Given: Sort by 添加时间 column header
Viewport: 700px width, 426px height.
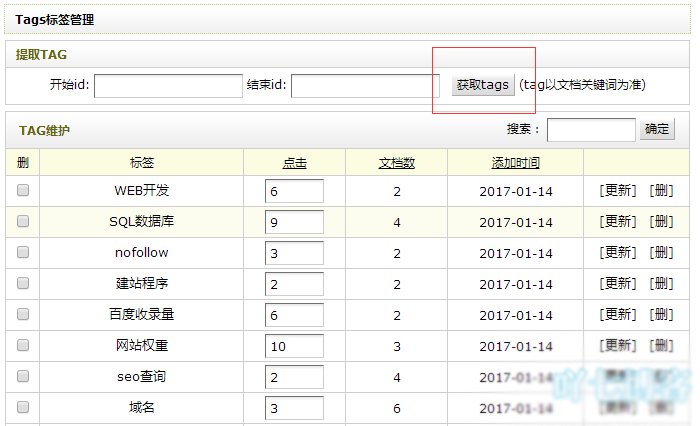Looking at the screenshot, I should point(515,163).
